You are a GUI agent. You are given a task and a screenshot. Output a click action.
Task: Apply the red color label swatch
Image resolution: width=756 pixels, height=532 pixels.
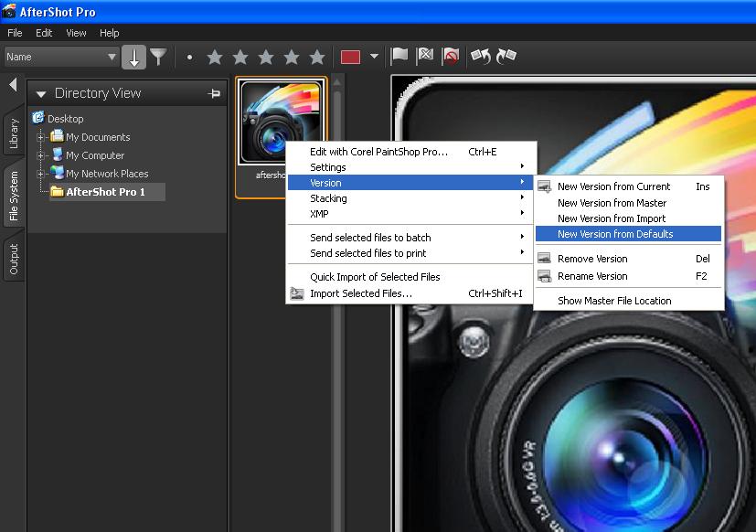tap(350, 57)
